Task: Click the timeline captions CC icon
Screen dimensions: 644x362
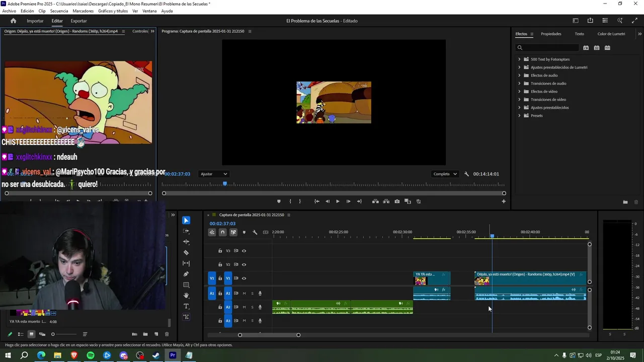Action: [266, 232]
